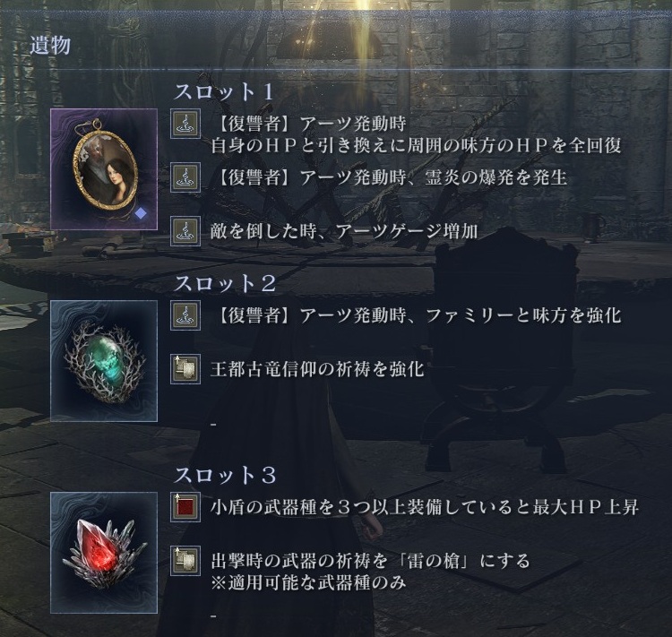Image resolution: width=672 pixels, height=637 pixels.
Task: Select empty third effect dash in スロット３
Action: coord(214,616)
